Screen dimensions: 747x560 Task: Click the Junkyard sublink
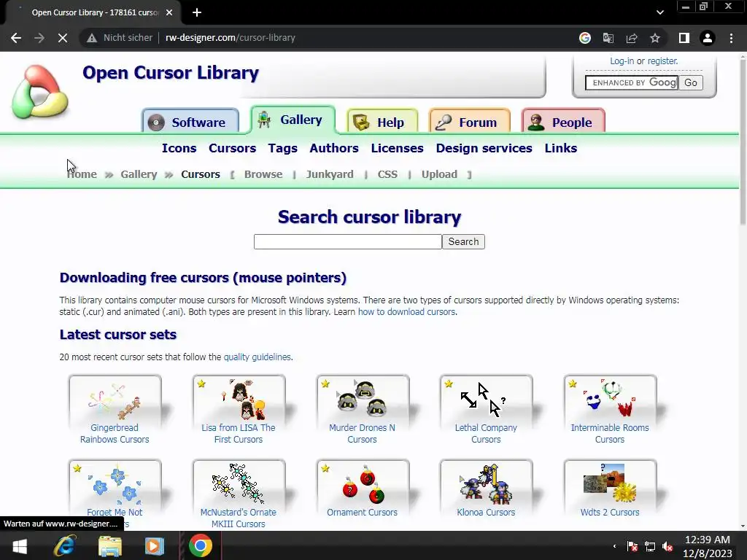coord(330,174)
